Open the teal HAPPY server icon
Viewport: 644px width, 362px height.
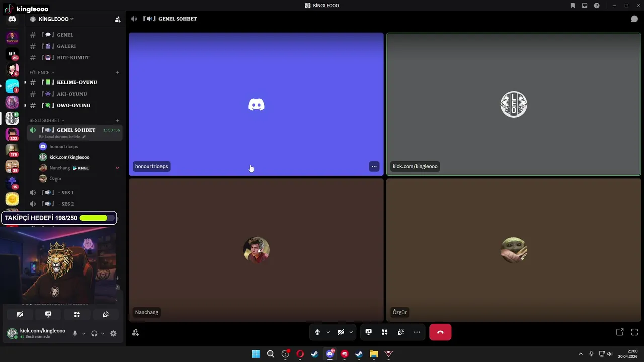pos(12,86)
